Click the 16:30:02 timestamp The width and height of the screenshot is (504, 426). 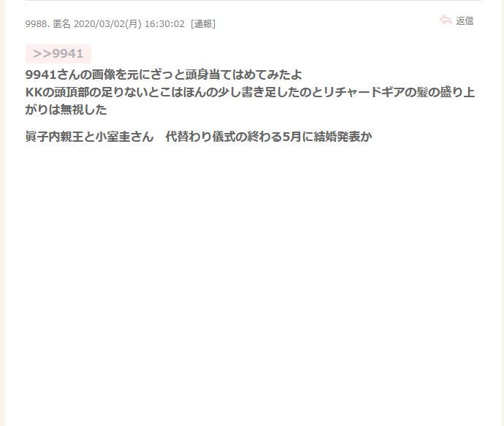tap(164, 24)
